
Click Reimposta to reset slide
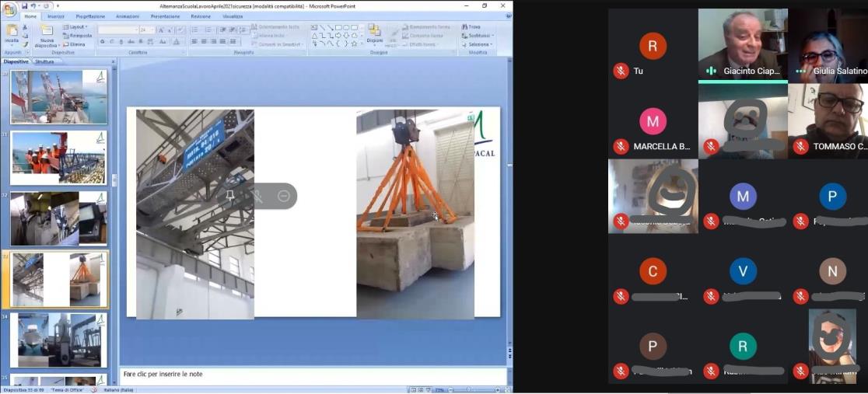pyautogui.click(x=77, y=36)
